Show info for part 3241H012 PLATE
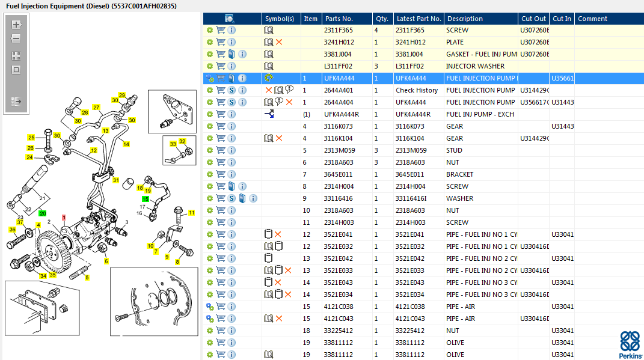Image resolution: width=644 pixels, height=360 pixels. 232,42
